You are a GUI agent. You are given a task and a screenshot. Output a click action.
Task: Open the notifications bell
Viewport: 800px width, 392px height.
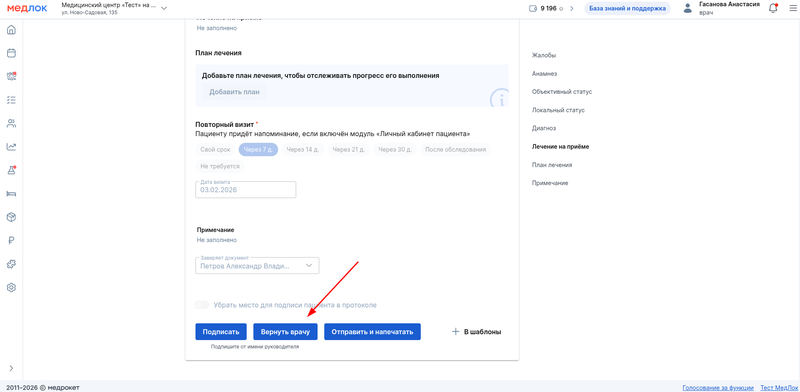coord(773,8)
